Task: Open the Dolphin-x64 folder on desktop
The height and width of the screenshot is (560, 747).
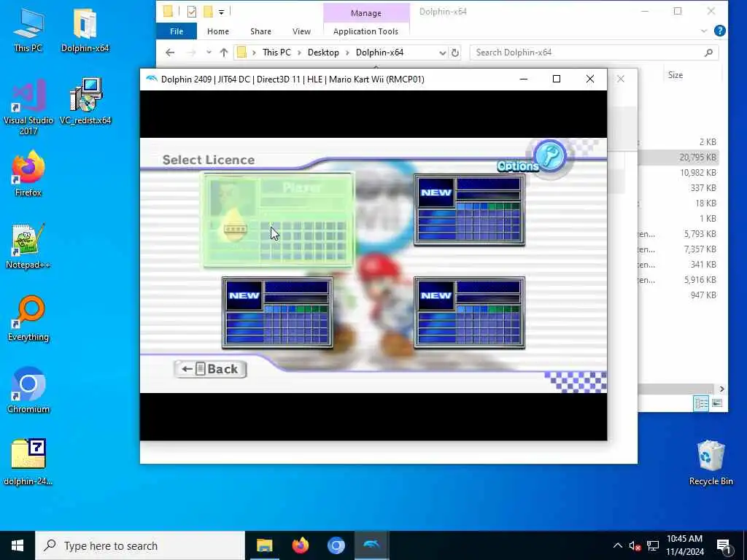Action: click(x=85, y=30)
